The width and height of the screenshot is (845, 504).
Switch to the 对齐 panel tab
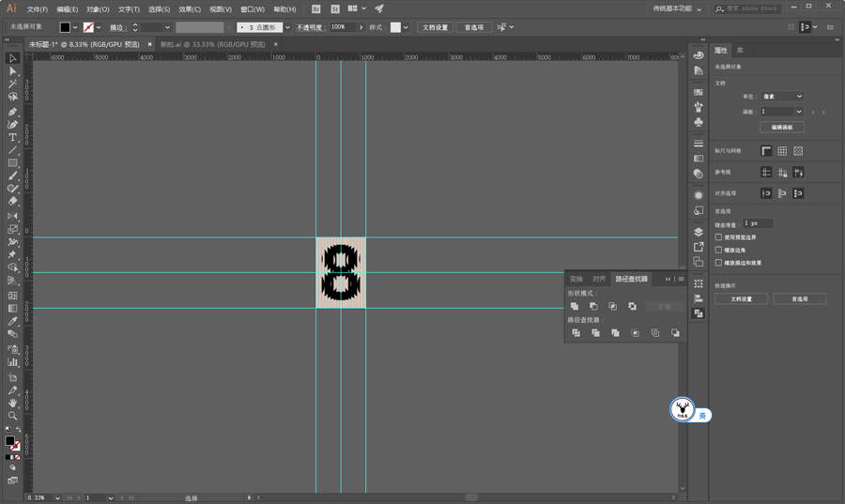pos(599,279)
